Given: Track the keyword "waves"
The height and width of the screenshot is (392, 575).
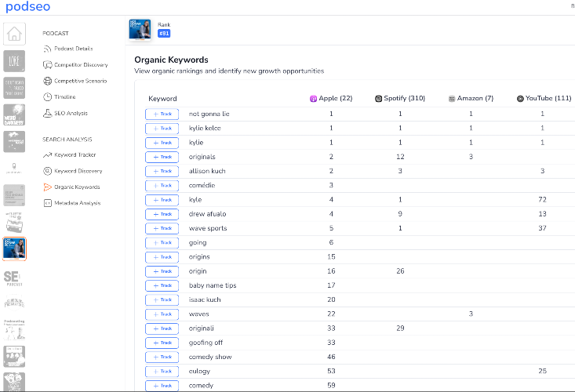Looking at the screenshot, I should 162,314.
